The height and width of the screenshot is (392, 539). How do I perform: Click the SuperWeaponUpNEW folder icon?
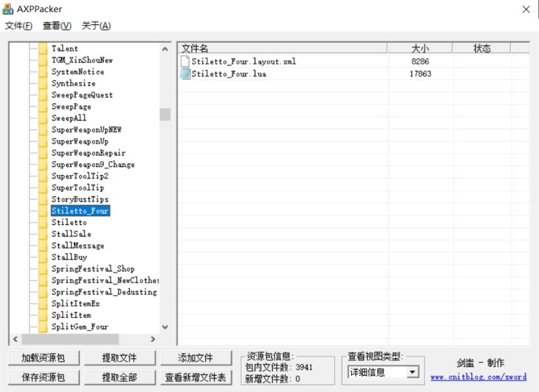pyautogui.click(x=43, y=129)
